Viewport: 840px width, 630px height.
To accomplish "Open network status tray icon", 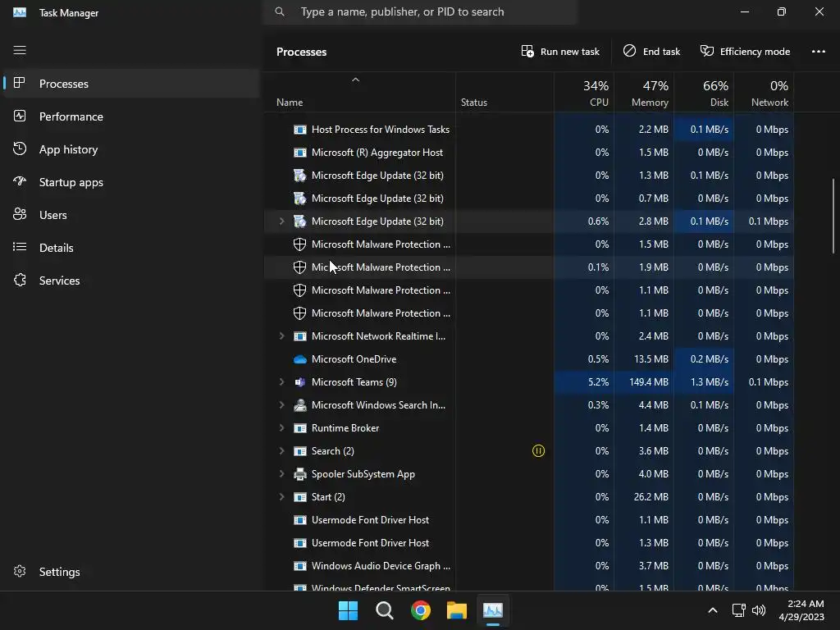I will pos(739,610).
